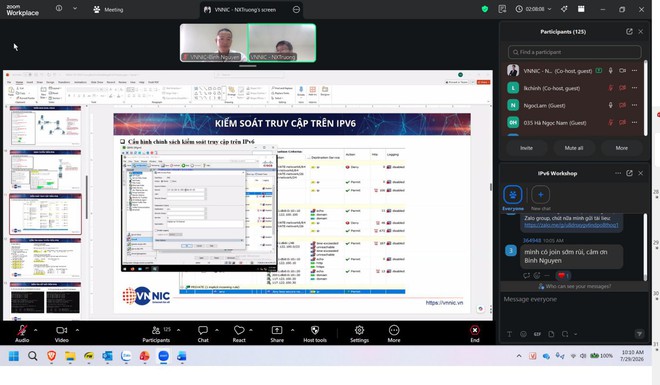Open the Settings gear icon
Screen dimensions: 660x385
pos(359,330)
